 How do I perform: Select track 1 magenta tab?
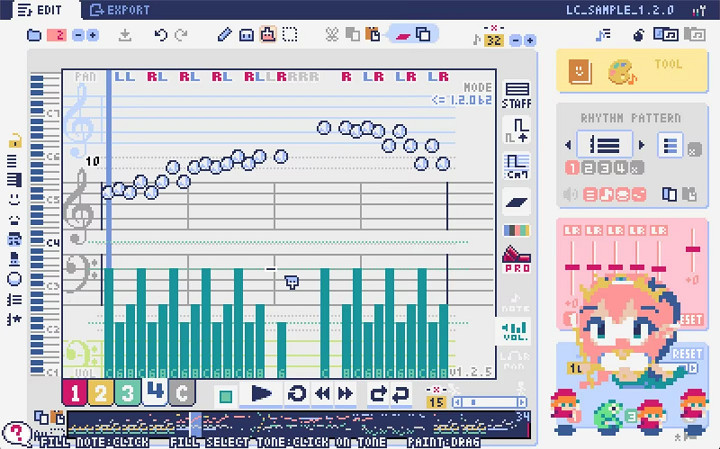tap(74, 393)
